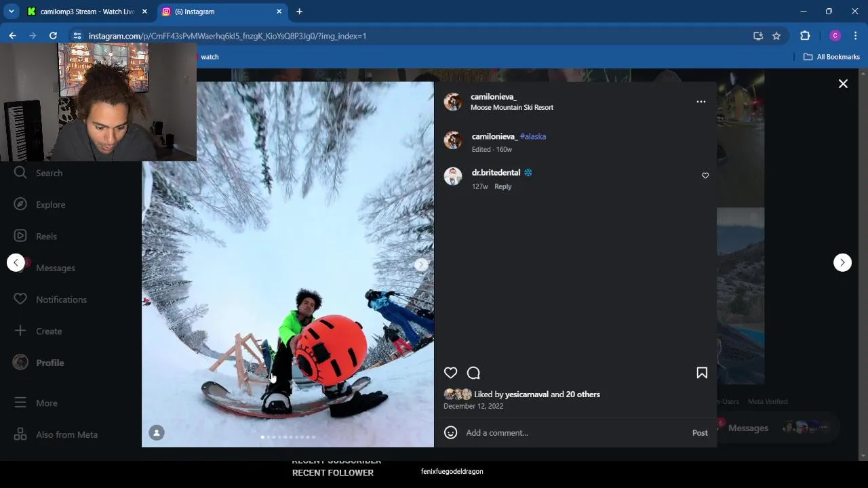The image size is (868, 488).
Task: Open a new browser tab
Action: [299, 12]
